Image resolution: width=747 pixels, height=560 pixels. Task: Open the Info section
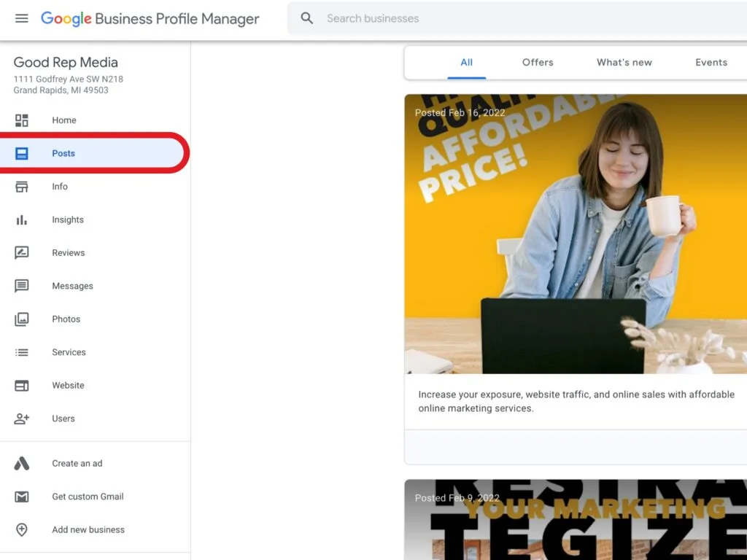(x=60, y=187)
